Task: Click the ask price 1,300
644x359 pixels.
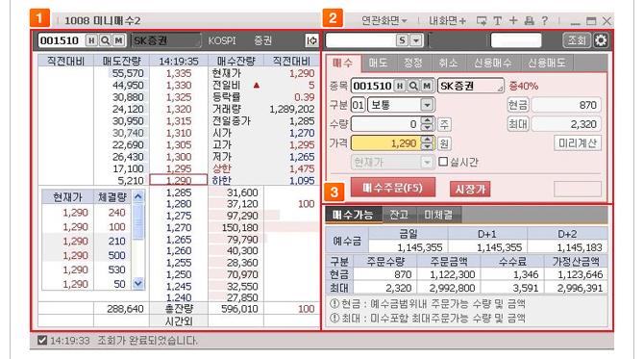Action: (x=179, y=157)
